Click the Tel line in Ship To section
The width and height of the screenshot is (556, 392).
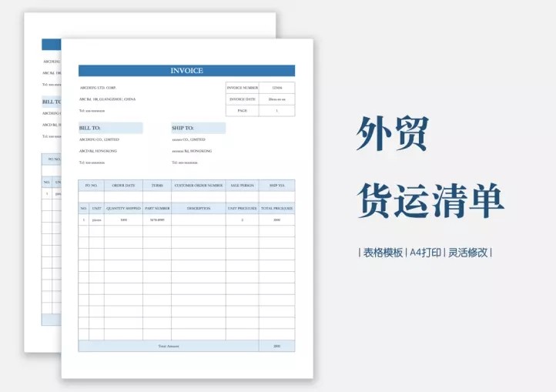[x=185, y=162]
